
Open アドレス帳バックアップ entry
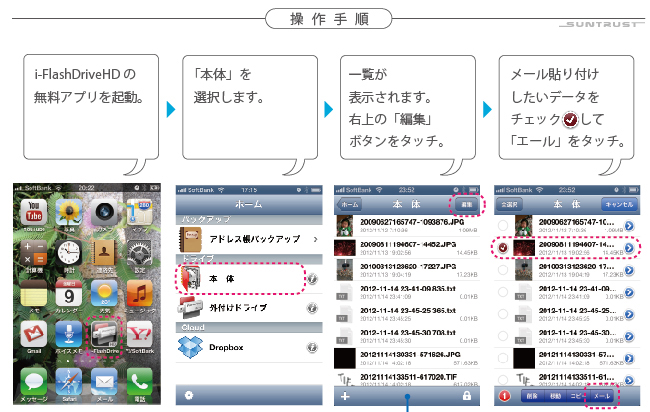(x=249, y=239)
